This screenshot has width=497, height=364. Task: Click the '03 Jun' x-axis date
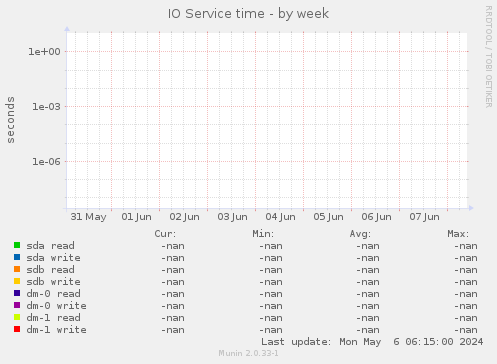pyautogui.click(x=232, y=217)
